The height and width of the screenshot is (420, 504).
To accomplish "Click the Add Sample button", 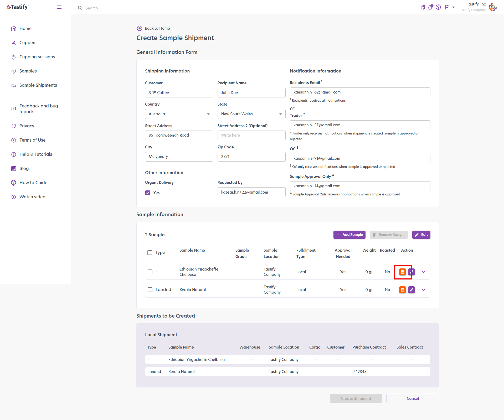I will [349, 235].
